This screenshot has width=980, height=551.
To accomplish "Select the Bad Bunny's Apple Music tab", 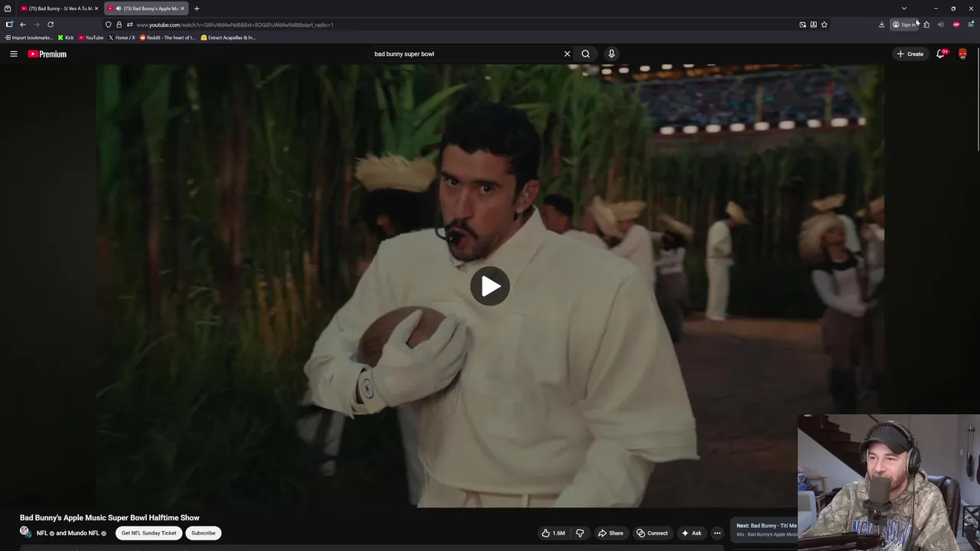I will pyautogui.click(x=145, y=8).
